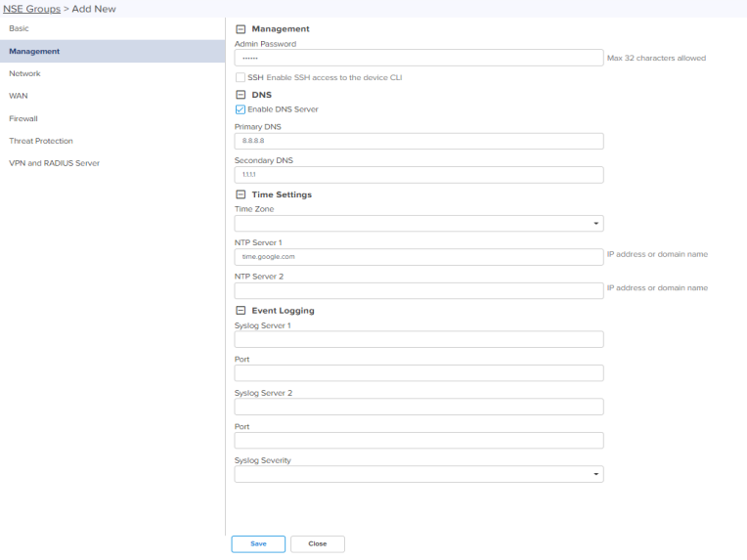The image size is (747, 560).
Task: Collapse the Management section icon
Action: (241, 29)
